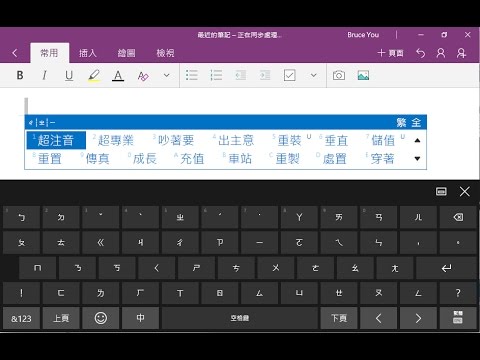Screen dimensions: 480x360
Task: Apply yellow text highlight
Action: click(x=94, y=76)
